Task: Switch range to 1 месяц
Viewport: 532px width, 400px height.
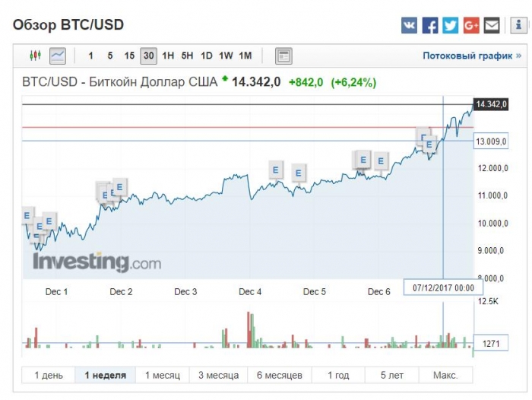Action: tap(163, 375)
